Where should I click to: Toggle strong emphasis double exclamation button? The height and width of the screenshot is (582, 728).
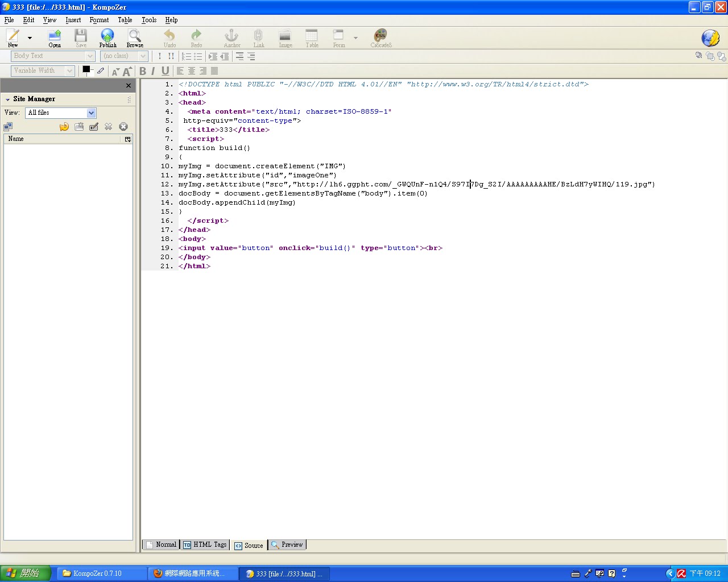point(171,56)
